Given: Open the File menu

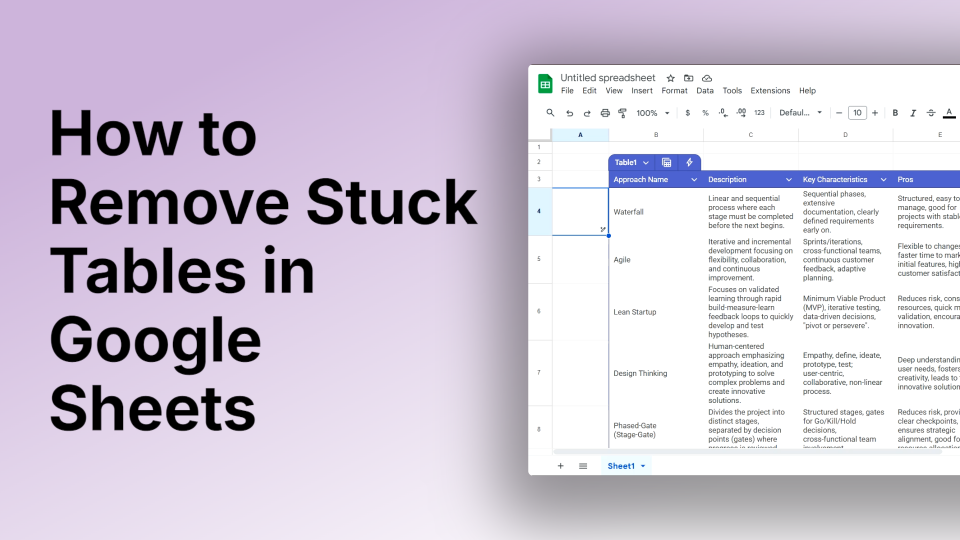Looking at the screenshot, I should (567, 91).
